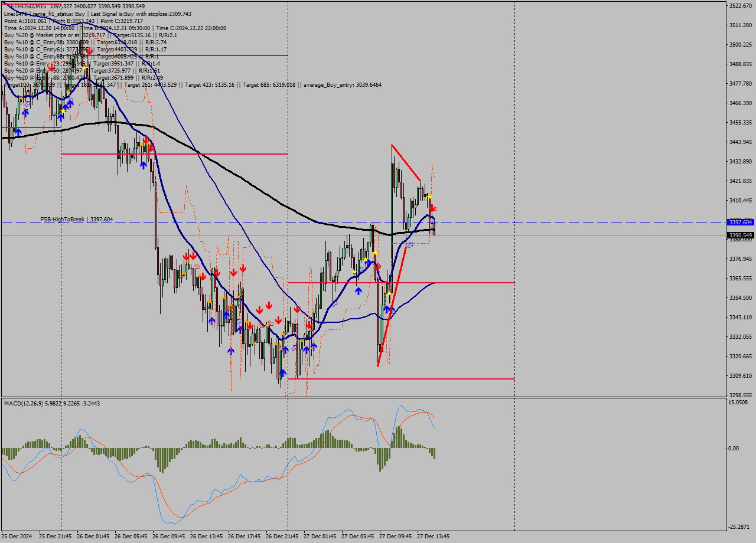756x543 pixels.
Task: Click the '26 Dec 05:45' time axis label
Action: pos(131,537)
